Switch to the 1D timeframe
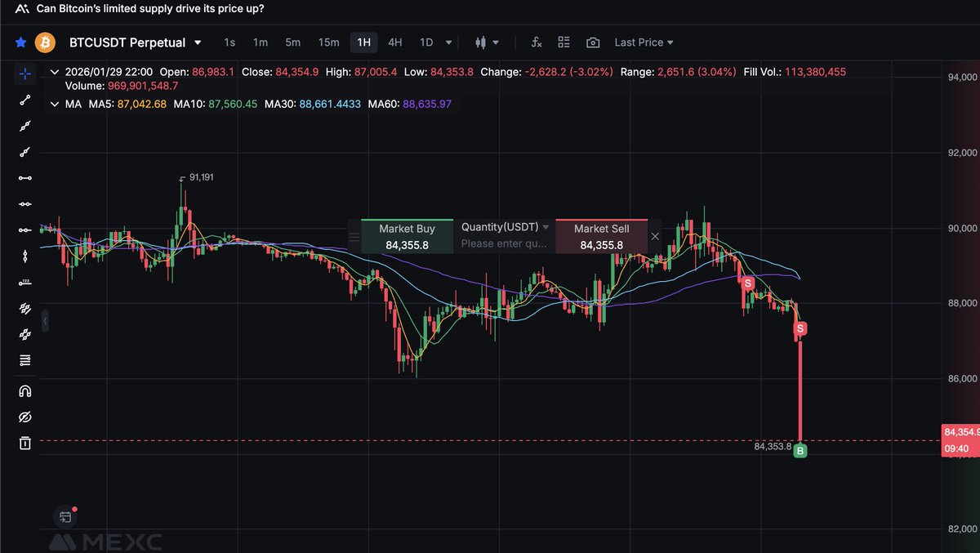Screen dimensions: 980x553 click(x=425, y=42)
